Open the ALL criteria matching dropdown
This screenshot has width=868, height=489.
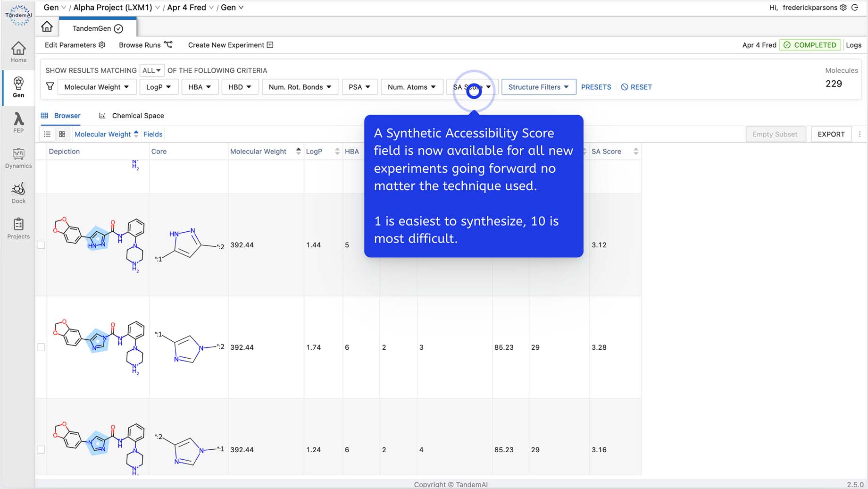[151, 71]
